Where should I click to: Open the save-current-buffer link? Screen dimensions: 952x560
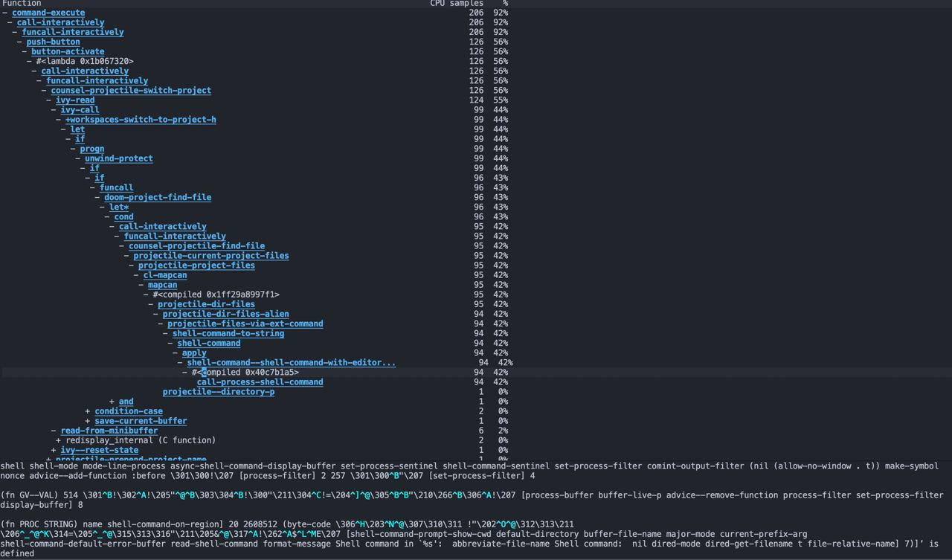tap(141, 420)
